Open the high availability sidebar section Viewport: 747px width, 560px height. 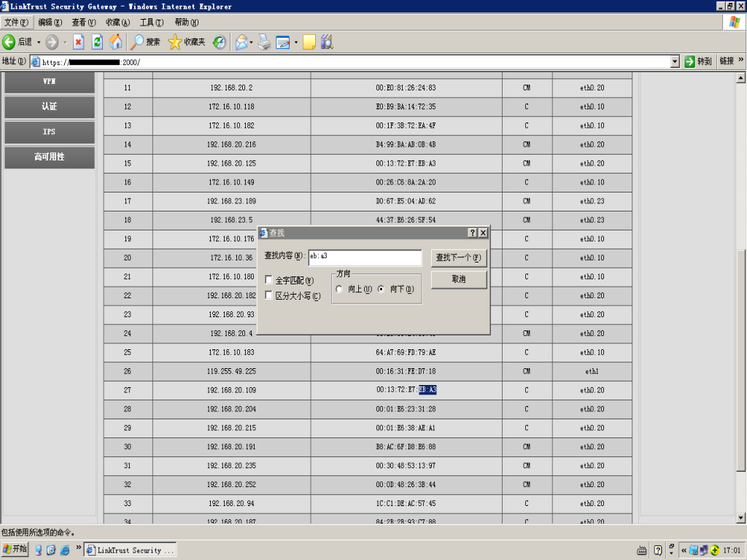point(50,157)
